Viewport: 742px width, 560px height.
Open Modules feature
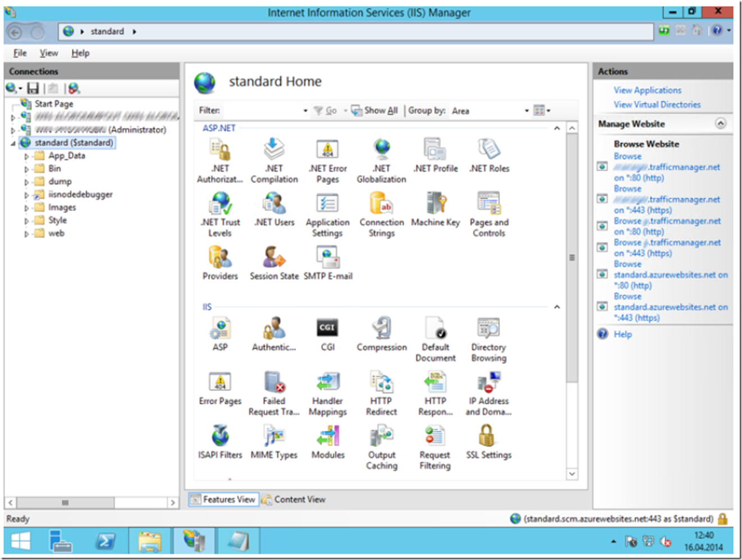coord(328,442)
